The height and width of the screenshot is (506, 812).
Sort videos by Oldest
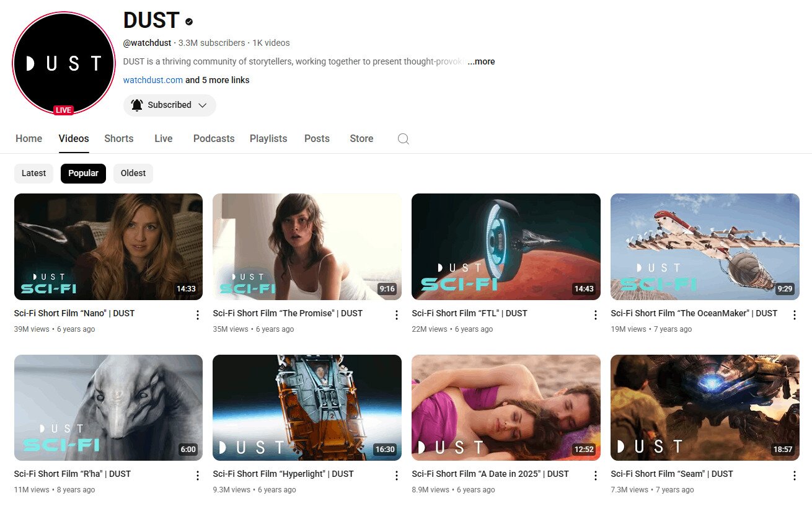click(x=133, y=174)
